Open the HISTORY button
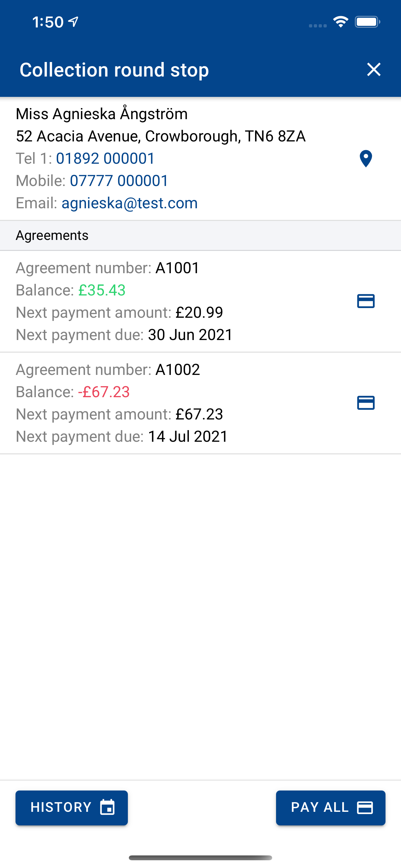401x868 pixels. 71,808
